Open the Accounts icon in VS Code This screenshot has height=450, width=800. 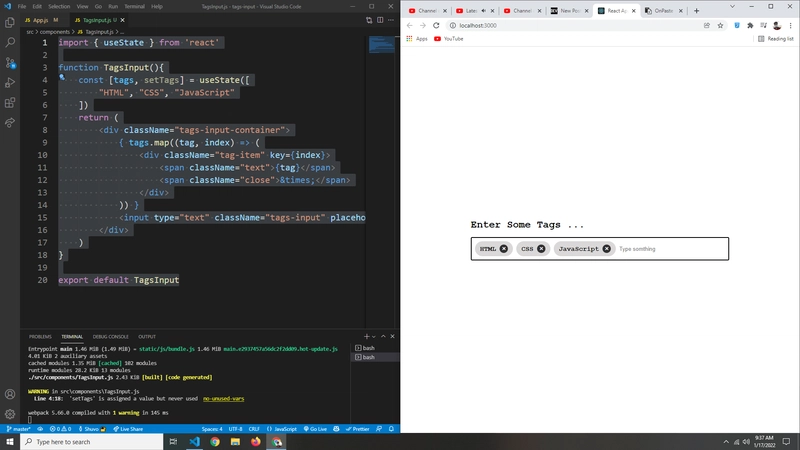10,394
